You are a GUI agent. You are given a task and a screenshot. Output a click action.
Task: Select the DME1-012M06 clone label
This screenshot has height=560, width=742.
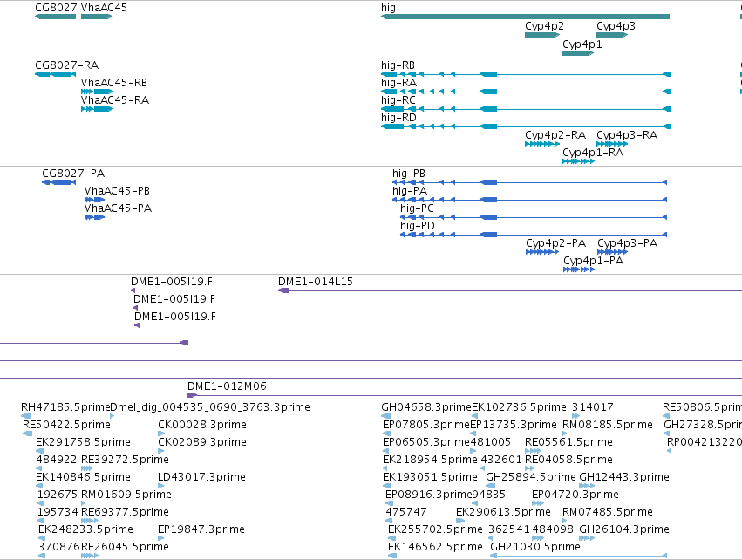click(228, 386)
